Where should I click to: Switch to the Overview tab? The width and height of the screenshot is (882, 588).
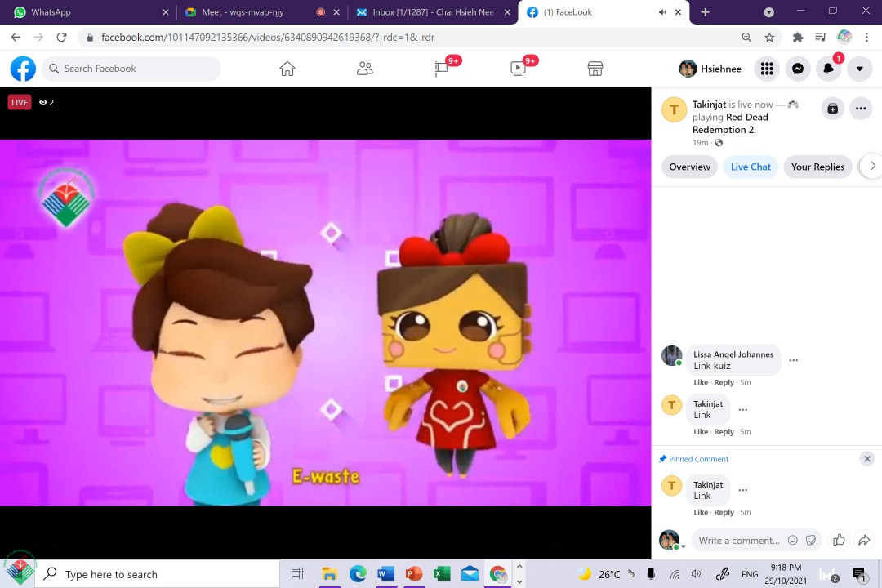pyautogui.click(x=689, y=167)
